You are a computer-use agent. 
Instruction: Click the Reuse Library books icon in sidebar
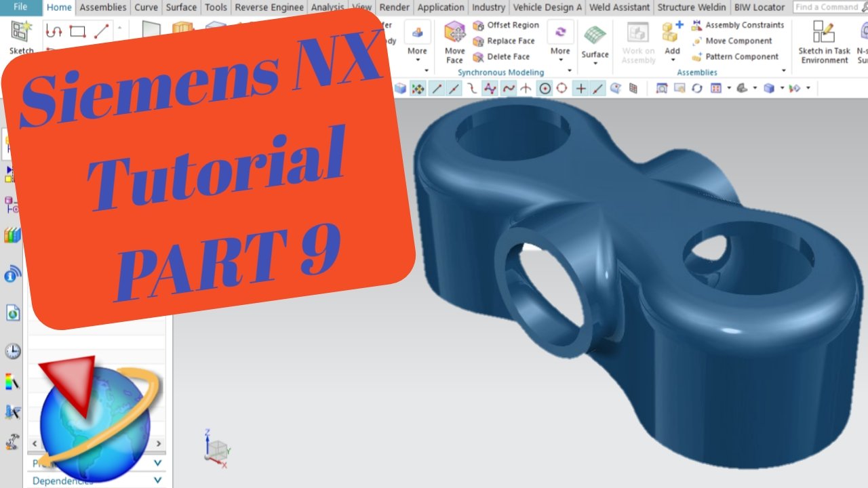[12, 235]
